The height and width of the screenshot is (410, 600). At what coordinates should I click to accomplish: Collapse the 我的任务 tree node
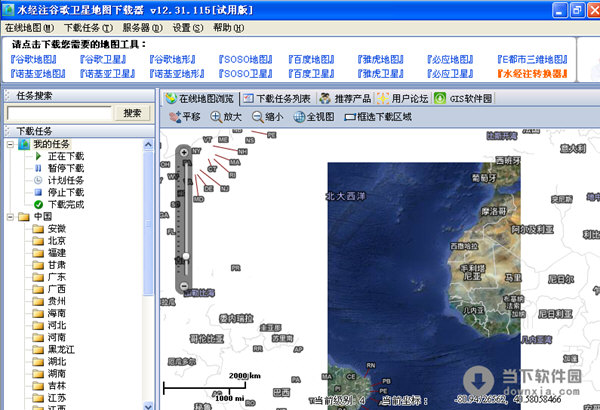click(10, 144)
